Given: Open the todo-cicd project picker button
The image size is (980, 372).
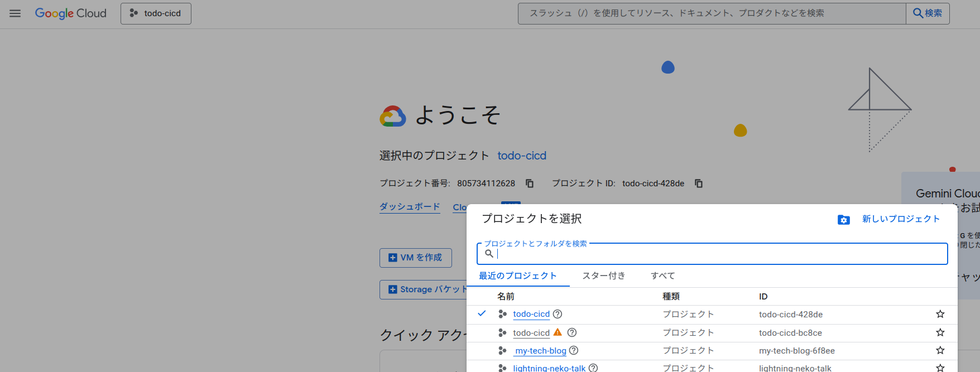Looking at the screenshot, I should [x=156, y=13].
